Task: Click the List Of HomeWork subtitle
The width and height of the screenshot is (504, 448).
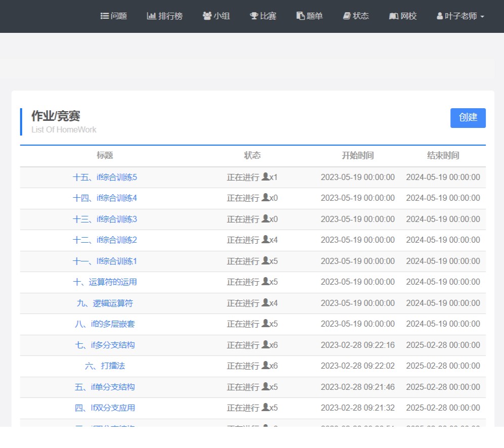Action: pyautogui.click(x=64, y=130)
